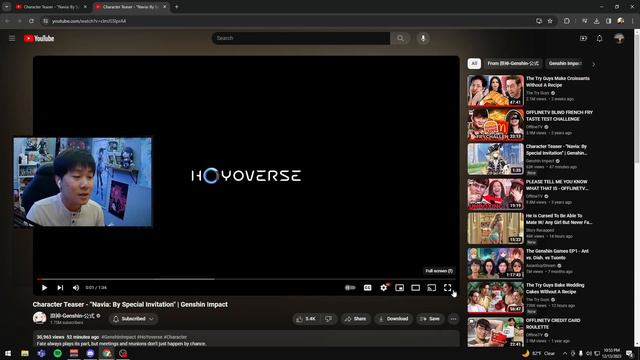Toggle the autoplay switch in player

[x=350, y=288]
